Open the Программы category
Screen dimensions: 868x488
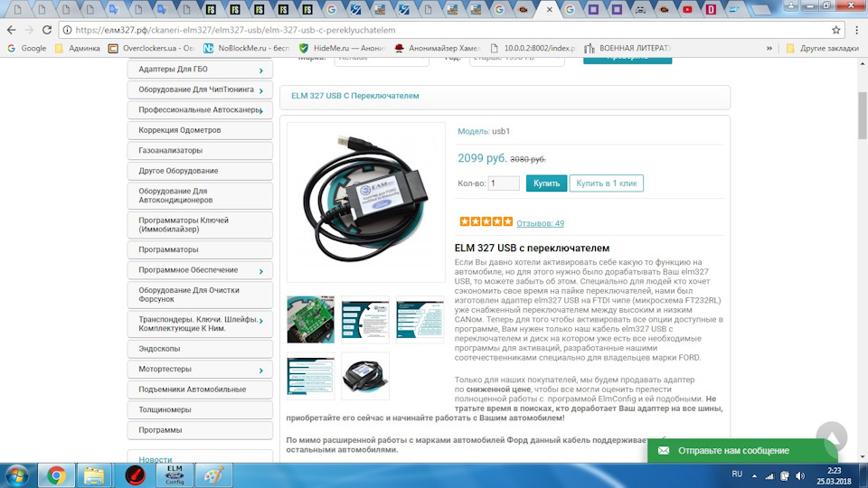(x=200, y=430)
